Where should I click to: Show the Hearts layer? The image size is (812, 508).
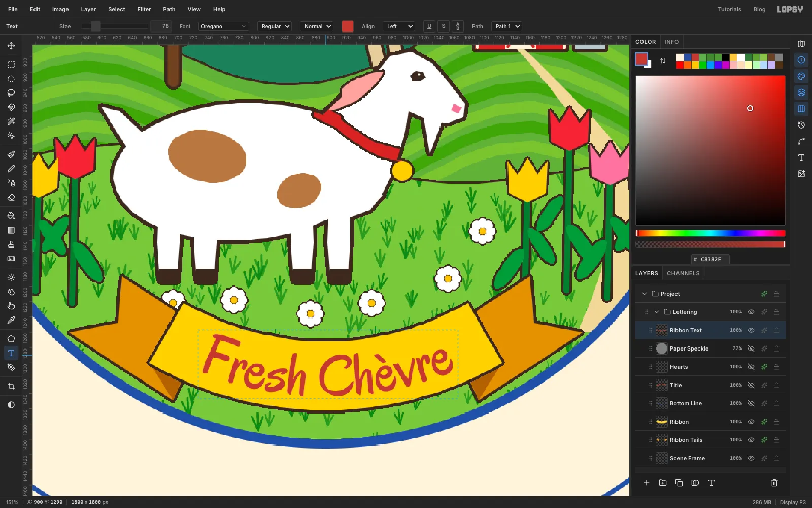tap(751, 367)
